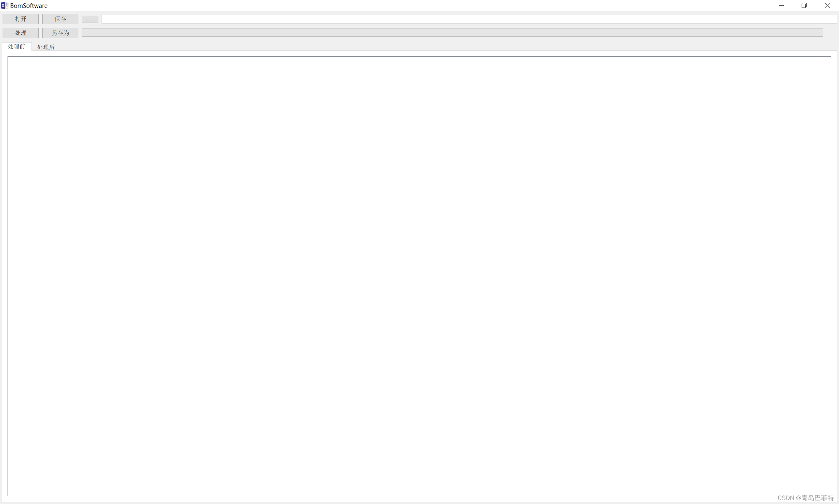
Task: Click the 处理 button
Action: [21, 33]
